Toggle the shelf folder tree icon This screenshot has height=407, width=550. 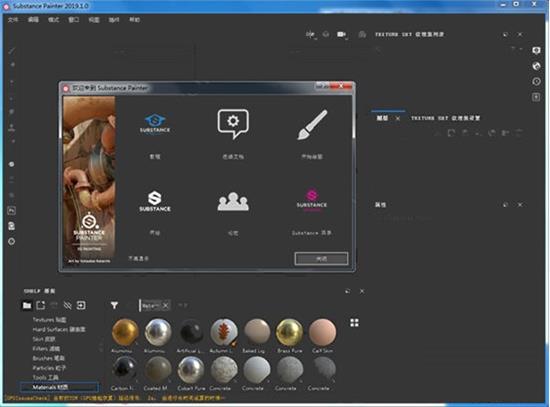pyautogui.click(x=27, y=306)
